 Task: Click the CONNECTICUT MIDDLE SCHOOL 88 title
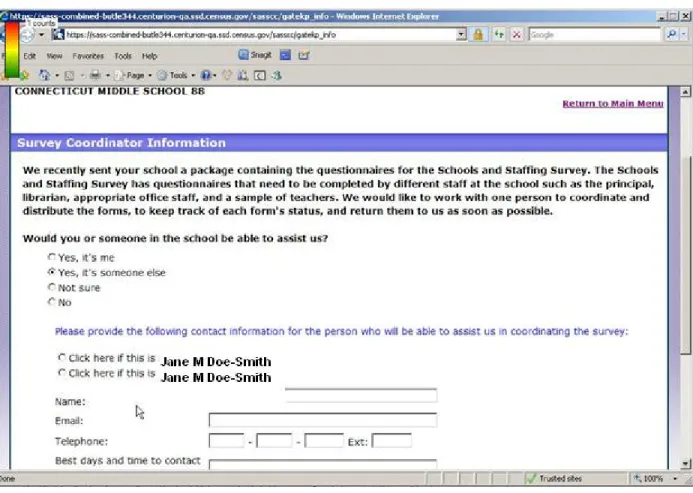pyautogui.click(x=110, y=91)
